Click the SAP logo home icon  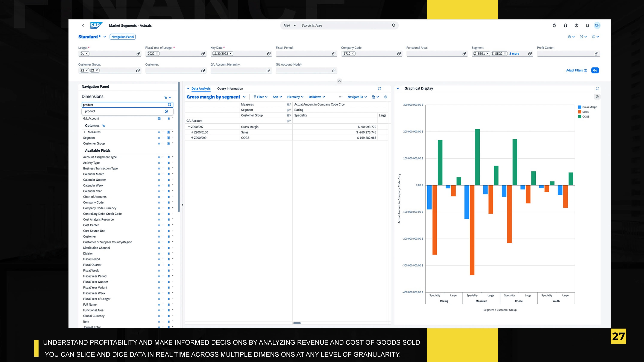(96, 25)
